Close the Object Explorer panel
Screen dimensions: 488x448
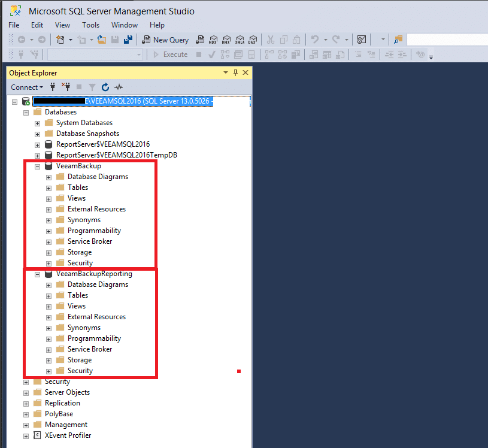tap(245, 72)
